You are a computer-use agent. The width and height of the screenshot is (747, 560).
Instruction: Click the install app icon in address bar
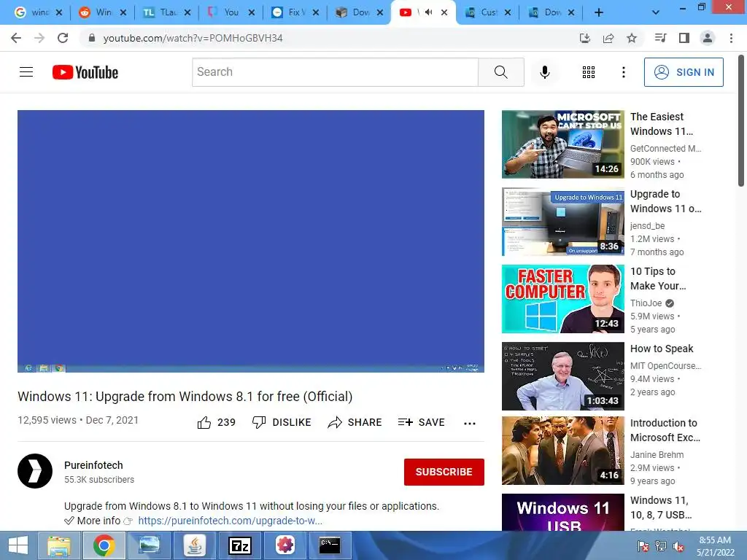[x=584, y=38]
